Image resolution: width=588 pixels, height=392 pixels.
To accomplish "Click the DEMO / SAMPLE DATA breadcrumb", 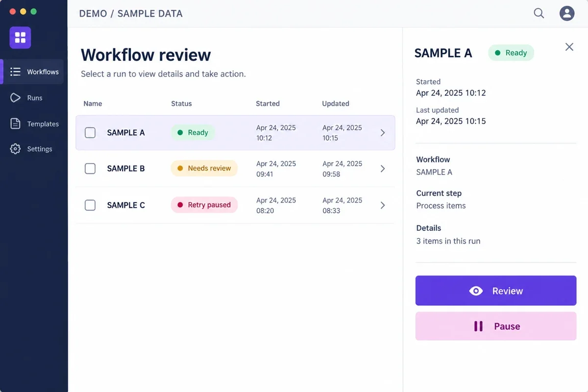I will (x=131, y=14).
